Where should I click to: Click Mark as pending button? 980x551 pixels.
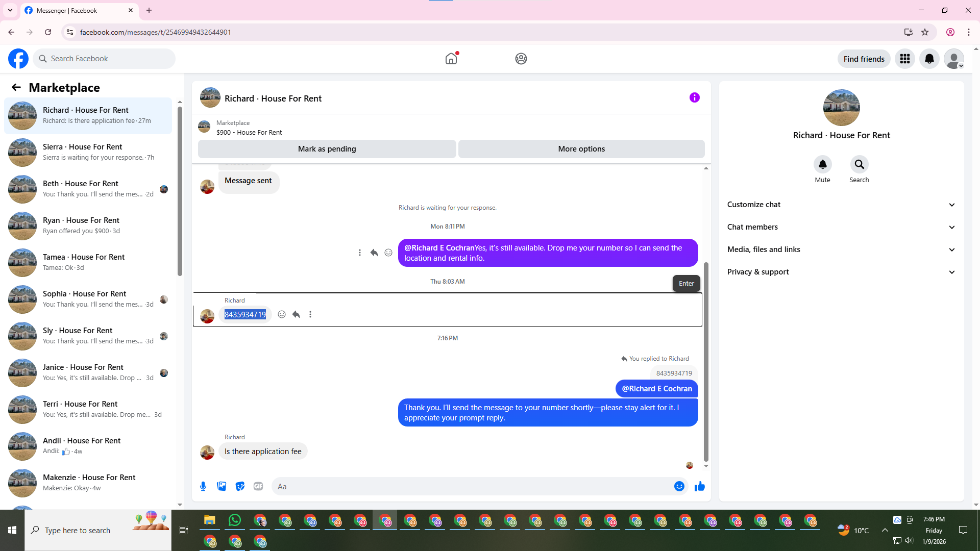(x=327, y=149)
